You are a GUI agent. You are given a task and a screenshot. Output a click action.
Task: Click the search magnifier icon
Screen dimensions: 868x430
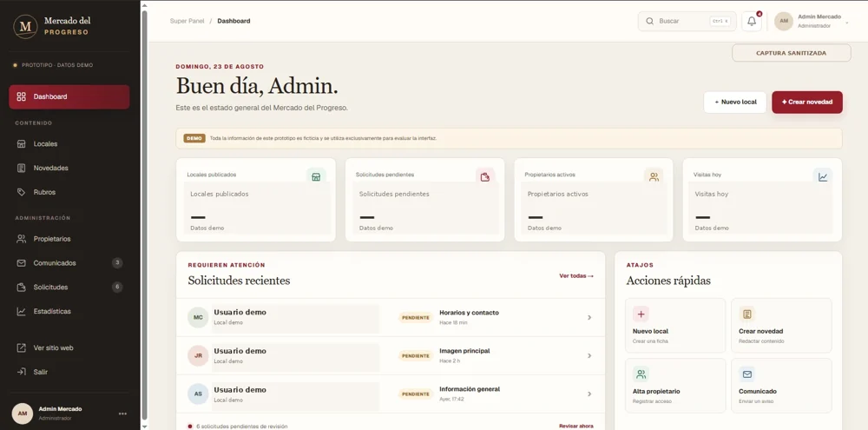pos(649,21)
